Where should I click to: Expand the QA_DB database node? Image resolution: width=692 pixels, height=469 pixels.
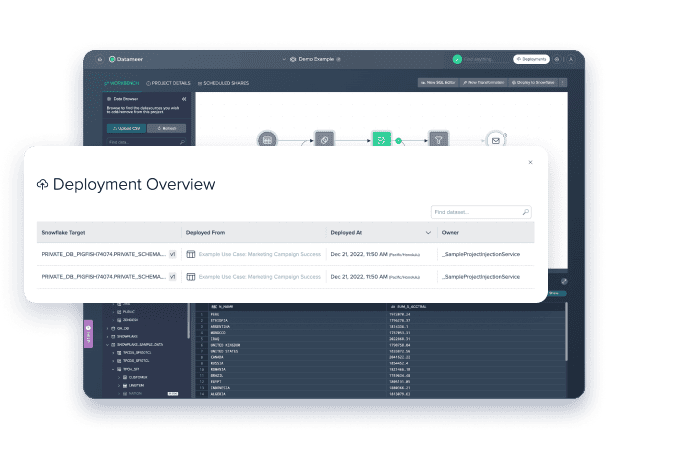108,328
